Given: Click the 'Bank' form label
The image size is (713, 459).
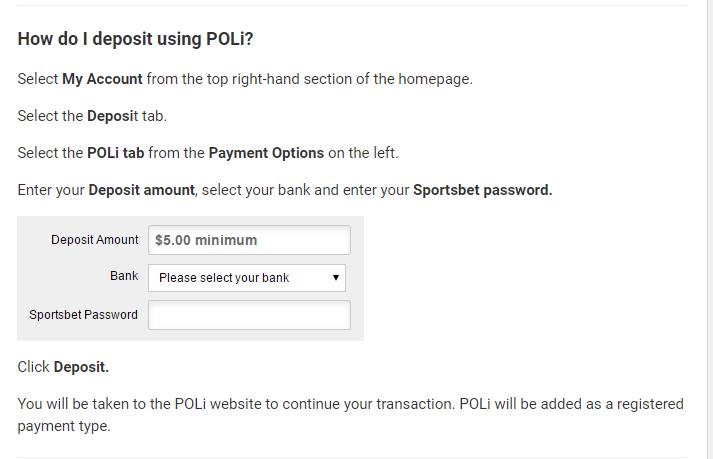Looking at the screenshot, I should (124, 276).
